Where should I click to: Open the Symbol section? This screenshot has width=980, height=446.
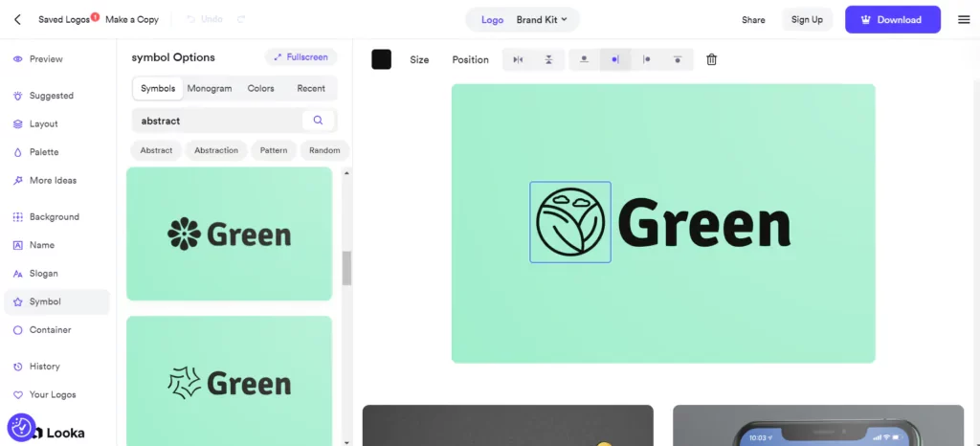point(56,301)
